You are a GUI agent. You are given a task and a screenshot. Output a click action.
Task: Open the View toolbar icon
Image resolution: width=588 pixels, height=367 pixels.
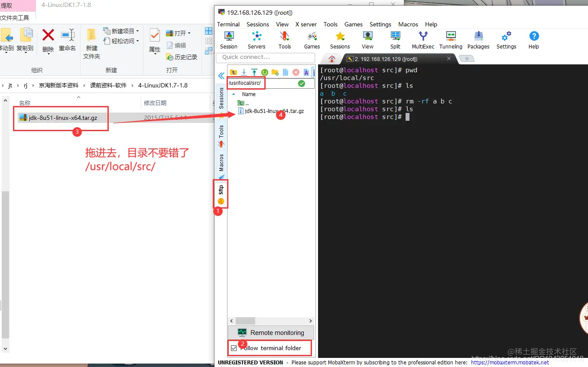tap(368, 40)
